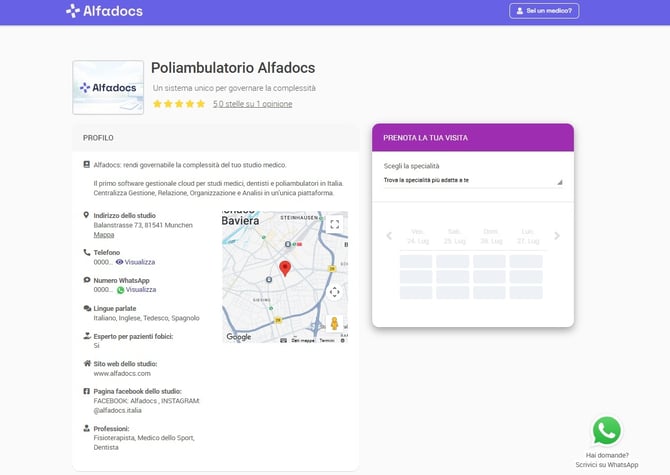Open the '5.0 stelle su 1 opinione' link
The height and width of the screenshot is (475, 670).
[253, 104]
